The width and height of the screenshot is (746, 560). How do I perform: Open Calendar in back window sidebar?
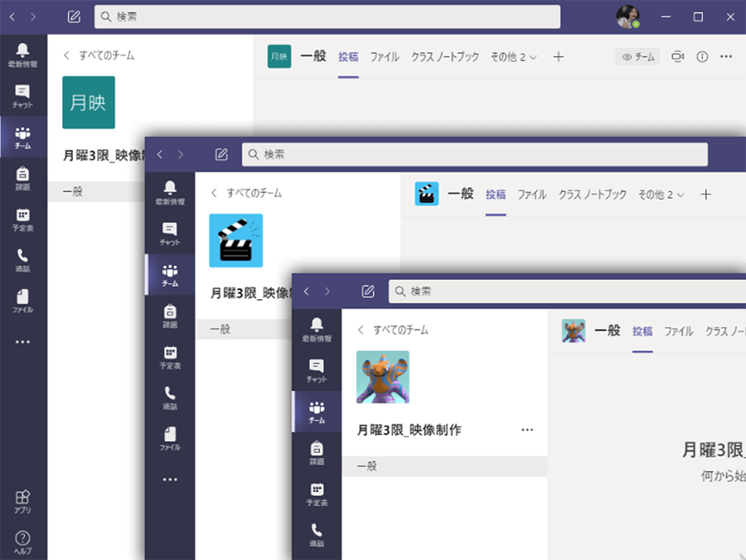(x=22, y=219)
